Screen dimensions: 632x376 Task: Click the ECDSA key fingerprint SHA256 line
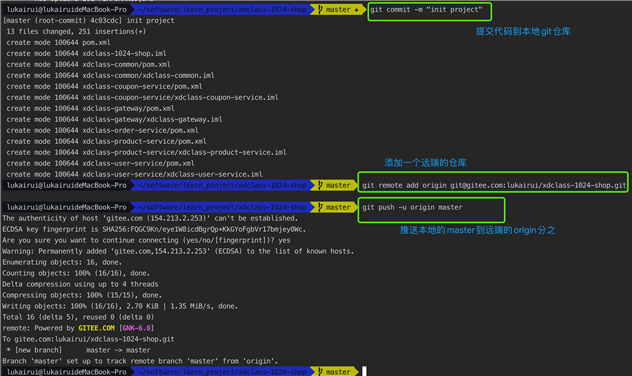pyautogui.click(x=154, y=229)
